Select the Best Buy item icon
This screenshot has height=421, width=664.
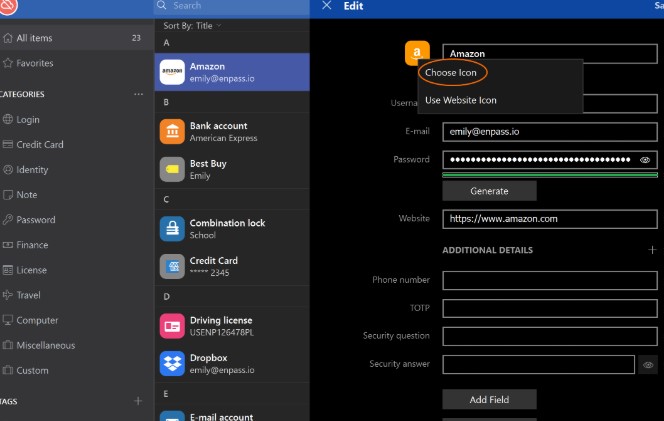(172, 169)
